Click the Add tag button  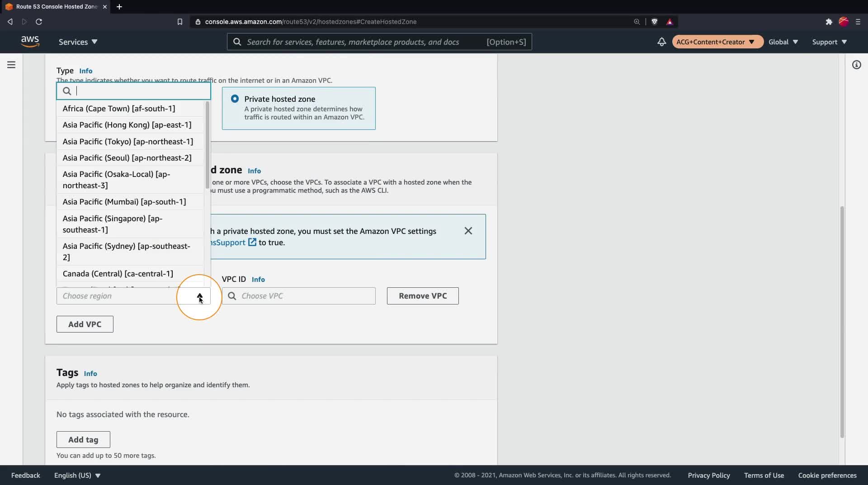(83, 439)
